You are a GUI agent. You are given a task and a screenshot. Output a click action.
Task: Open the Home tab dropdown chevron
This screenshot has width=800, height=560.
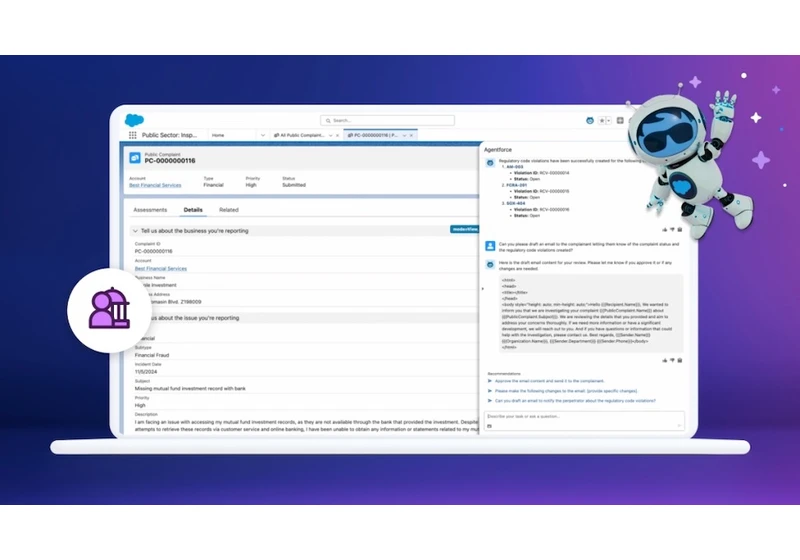(x=263, y=135)
